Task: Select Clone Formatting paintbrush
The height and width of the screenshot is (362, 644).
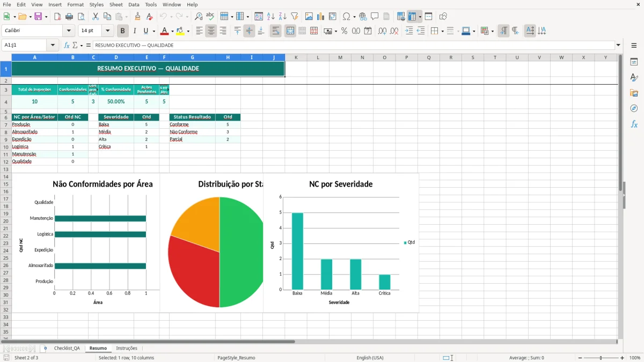Action: coord(138,17)
